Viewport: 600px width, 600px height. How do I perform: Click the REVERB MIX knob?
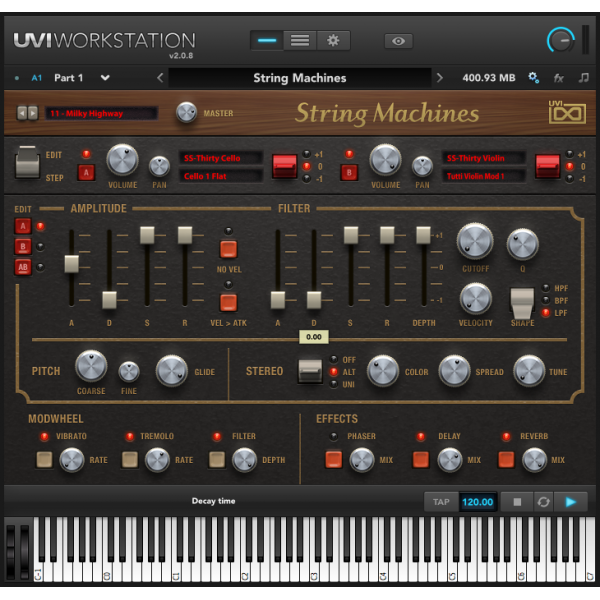(535, 460)
